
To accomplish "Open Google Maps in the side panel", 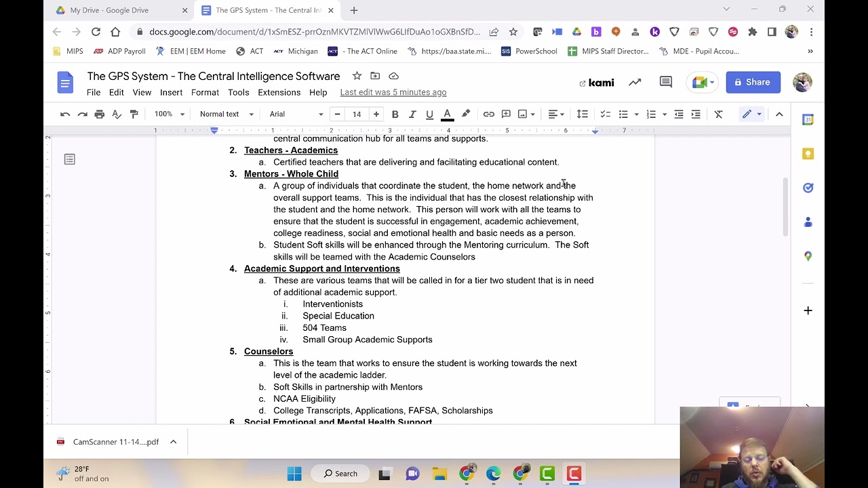I will [808, 256].
